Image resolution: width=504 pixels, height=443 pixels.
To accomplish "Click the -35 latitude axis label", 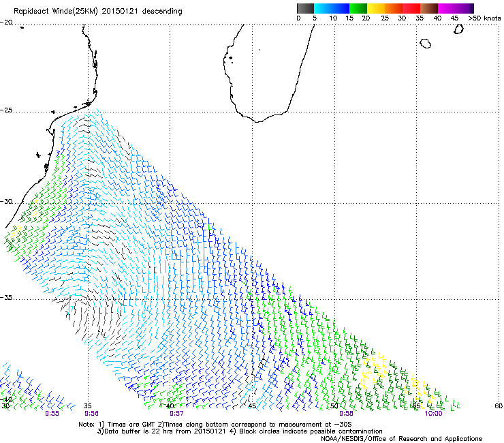I will point(6,297).
